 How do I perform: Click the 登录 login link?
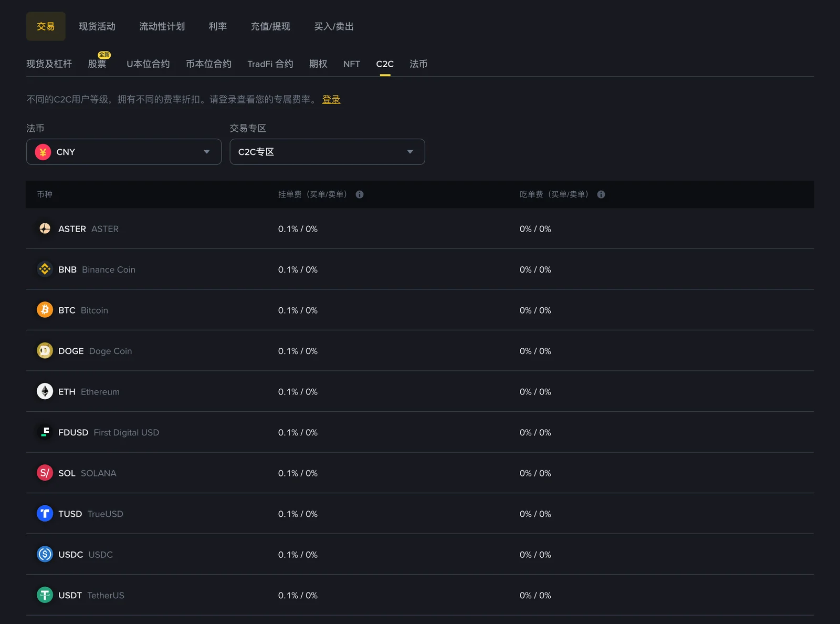tap(331, 99)
